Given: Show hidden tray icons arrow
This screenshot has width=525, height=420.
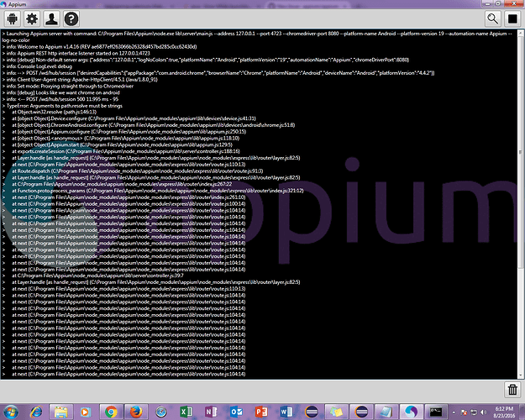Looking at the screenshot, I should [x=454, y=412].
